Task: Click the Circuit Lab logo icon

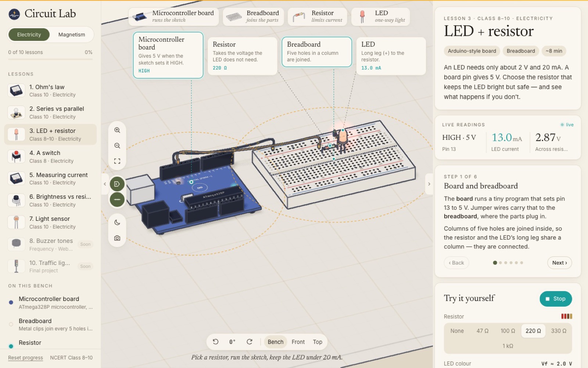Action: (x=14, y=14)
